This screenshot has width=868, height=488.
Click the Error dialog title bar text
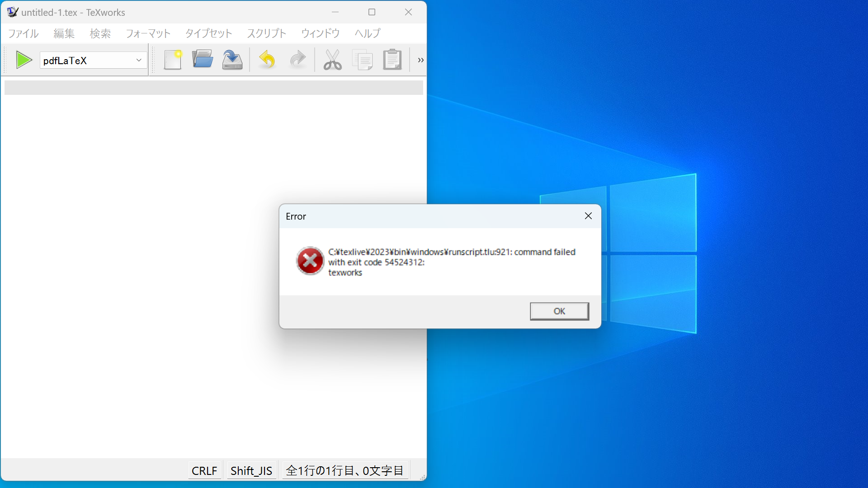coord(296,216)
